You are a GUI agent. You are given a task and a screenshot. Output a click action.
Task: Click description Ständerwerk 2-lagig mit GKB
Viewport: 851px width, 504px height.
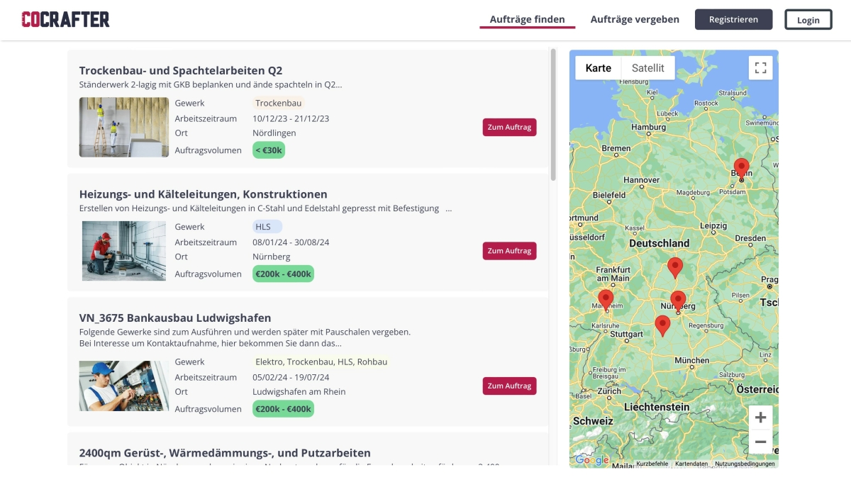pos(211,84)
